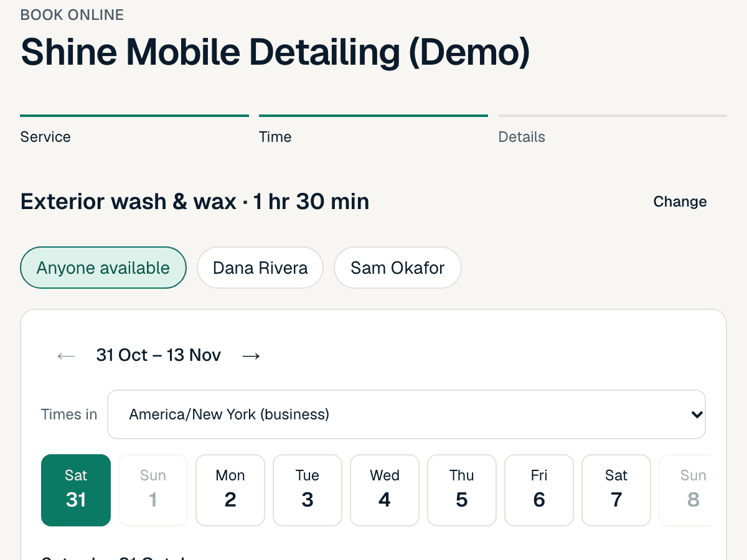Click the BOOK ONLINE label
The image size is (747, 560).
pyautogui.click(x=72, y=15)
